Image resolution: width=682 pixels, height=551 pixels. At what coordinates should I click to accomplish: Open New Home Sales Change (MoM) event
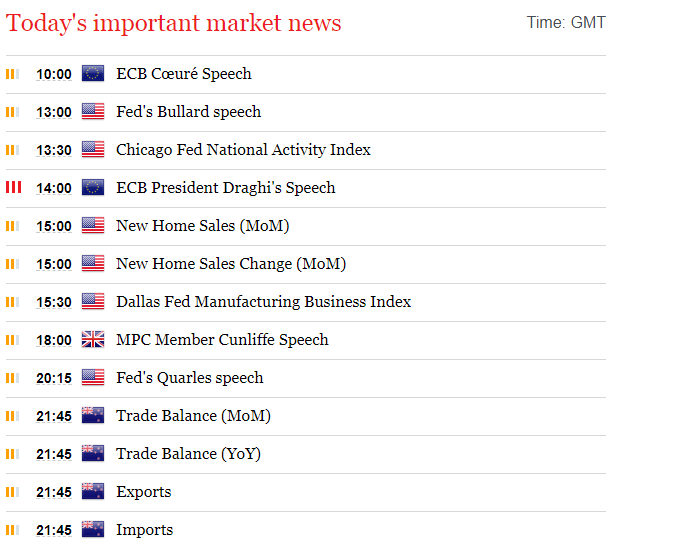(231, 264)
